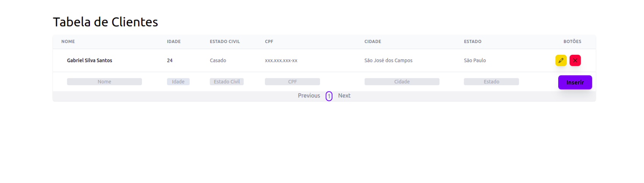
Task: Click the IDADE column header
Action: (174, 42)
